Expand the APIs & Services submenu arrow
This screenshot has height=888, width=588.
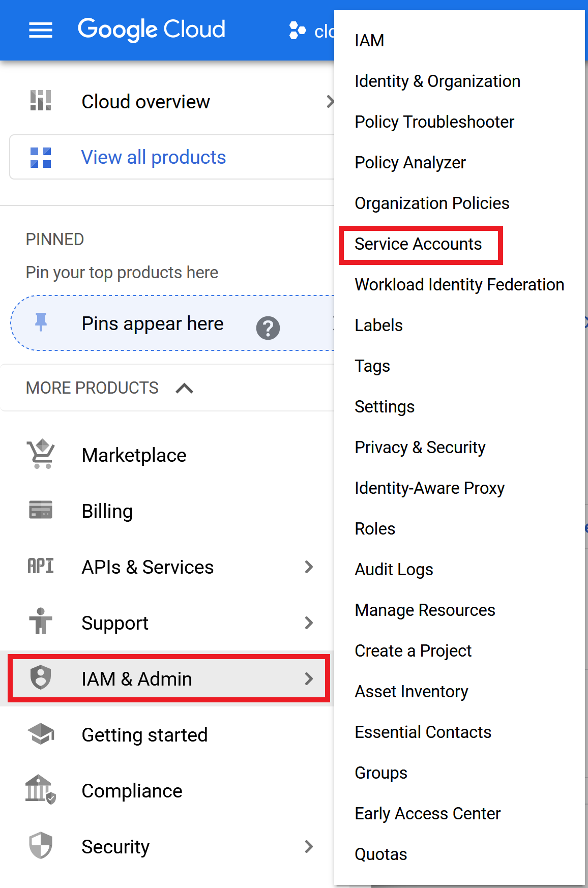309,567
